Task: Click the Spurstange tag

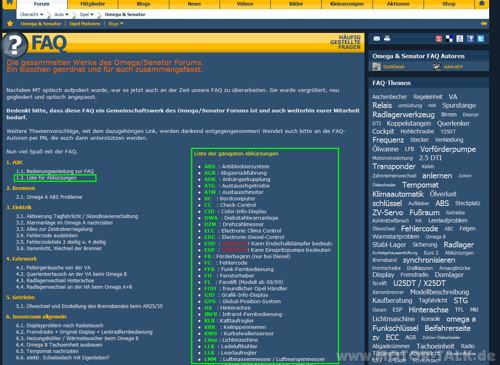Action: click(x=459, y=105)
